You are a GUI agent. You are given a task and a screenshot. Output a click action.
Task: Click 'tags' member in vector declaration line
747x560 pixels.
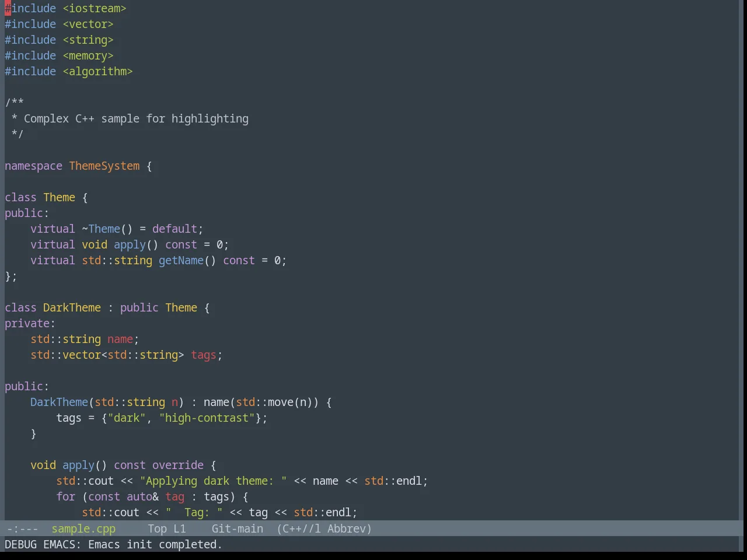(x=204, y=355)
